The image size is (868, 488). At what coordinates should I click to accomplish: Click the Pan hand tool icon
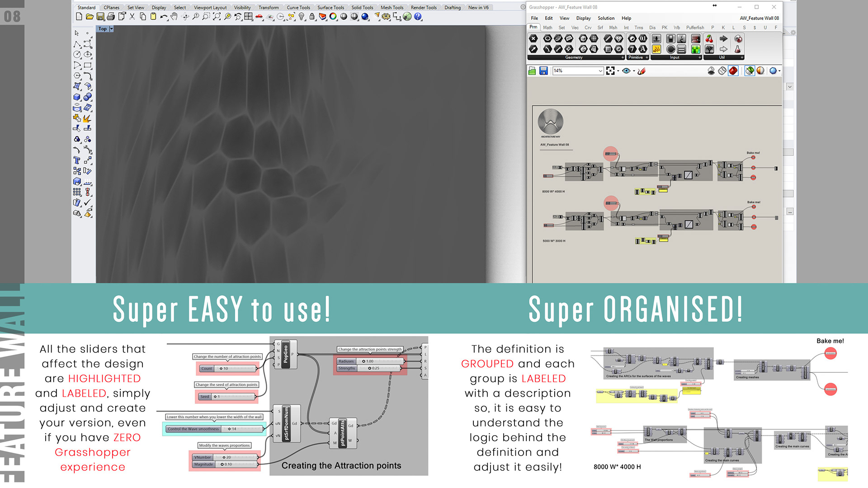coord(174,17)
